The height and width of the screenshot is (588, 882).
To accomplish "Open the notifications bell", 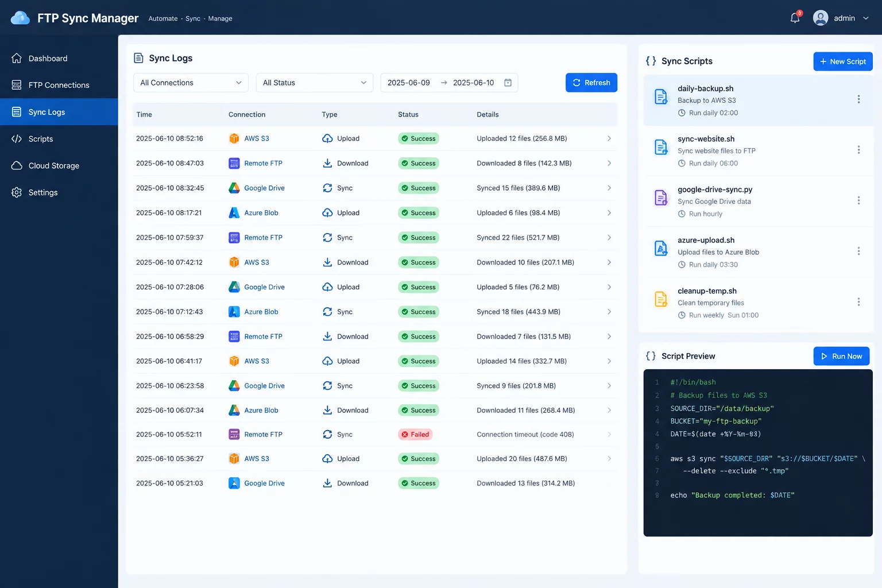I will (795, 18).
